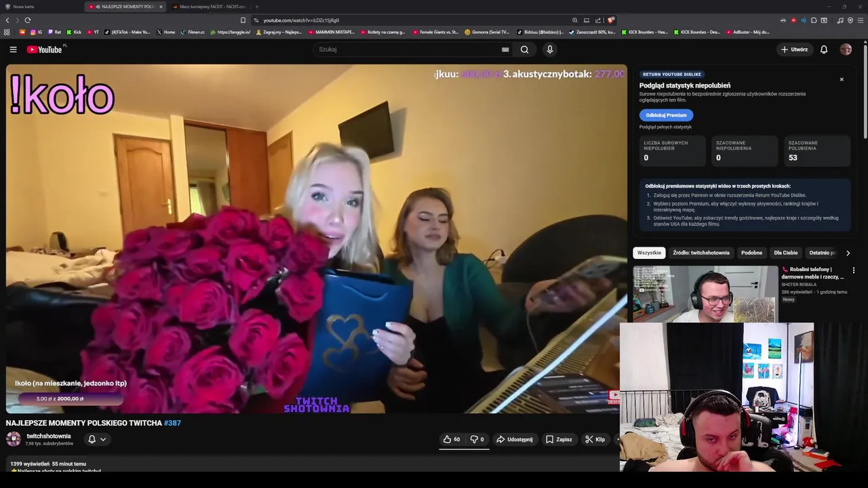Image resolution: width=868 pixels, height=488 pixels.
Task: Start voice search with microphone
Action: tap(550, 49)
